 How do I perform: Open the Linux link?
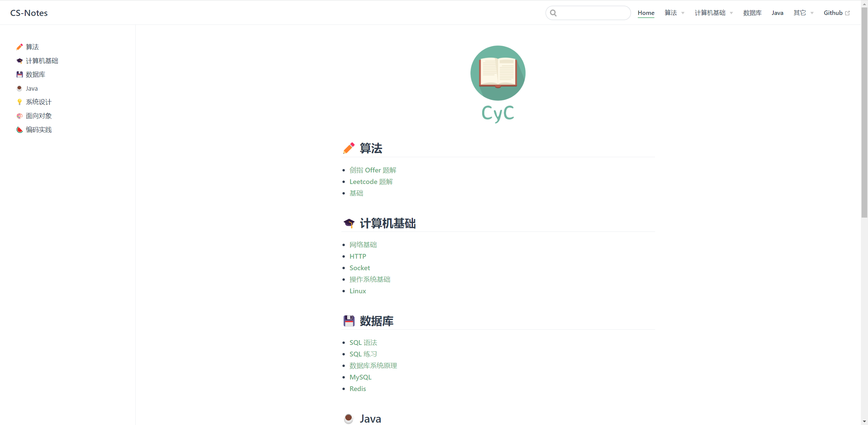358,291
